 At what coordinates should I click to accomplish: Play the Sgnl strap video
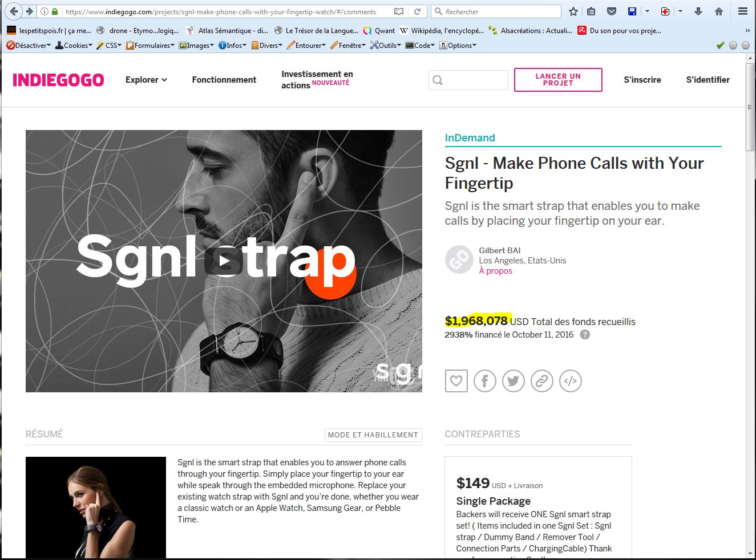[224, 262]
